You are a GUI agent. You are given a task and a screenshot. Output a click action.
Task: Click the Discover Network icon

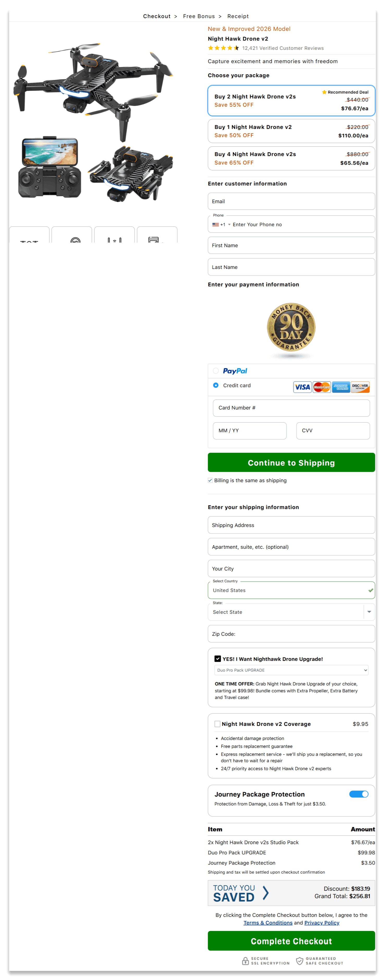tap(360, 387)
